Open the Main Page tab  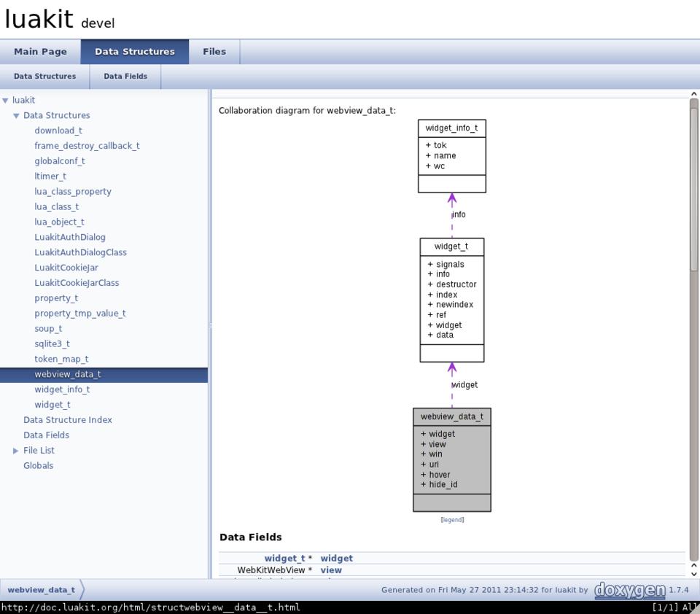(40, 52)
